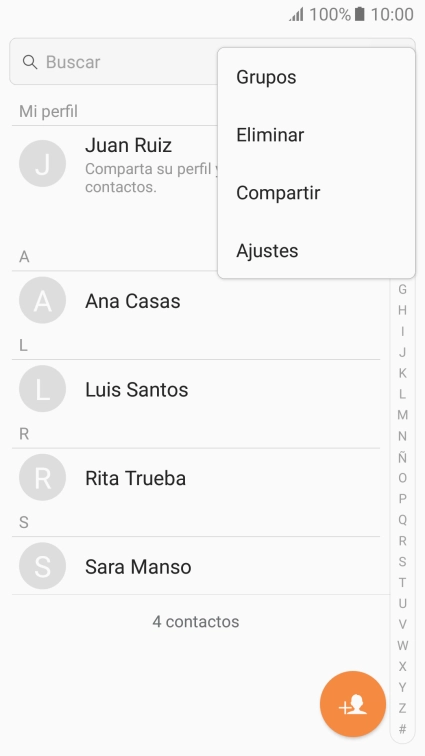Select Compartir menu option
Viewport: 425px width, 756px height.
(316, 193)
